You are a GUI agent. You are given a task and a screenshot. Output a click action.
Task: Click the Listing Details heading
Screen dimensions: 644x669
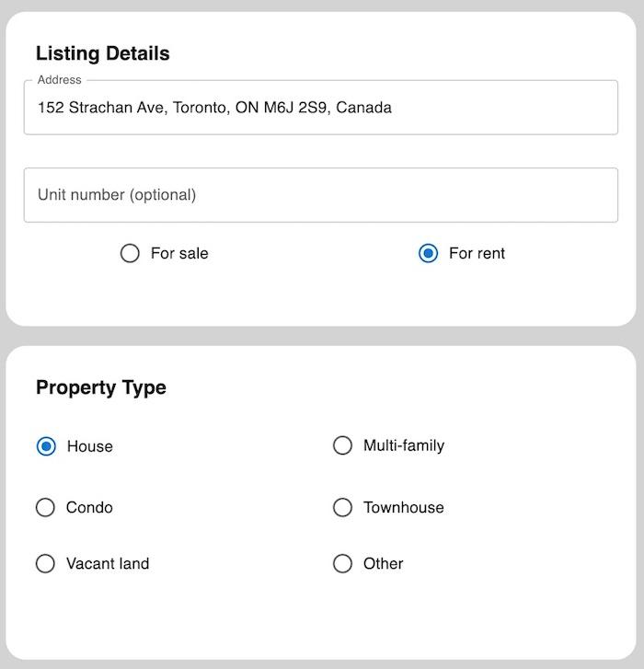point(103,53)
